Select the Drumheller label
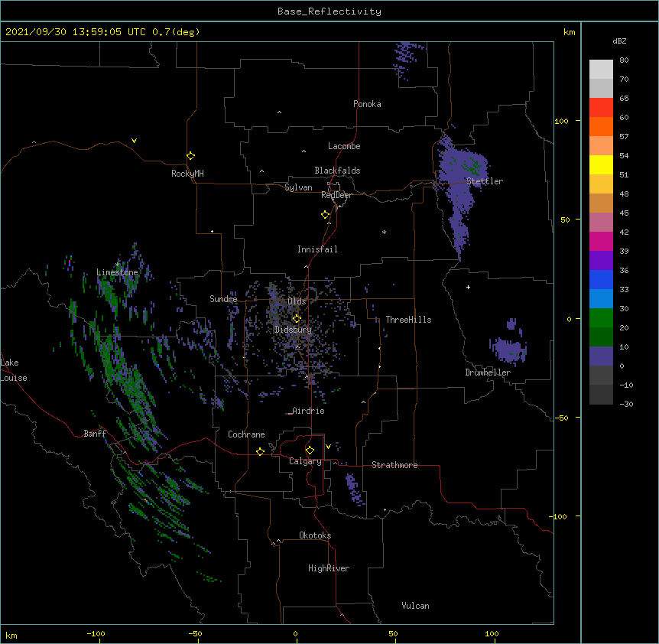Viewport: 659px width, 644px height. point(488,372)
